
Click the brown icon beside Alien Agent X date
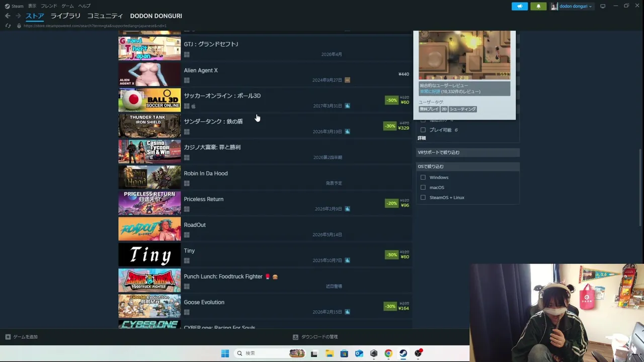pos(347,80)
